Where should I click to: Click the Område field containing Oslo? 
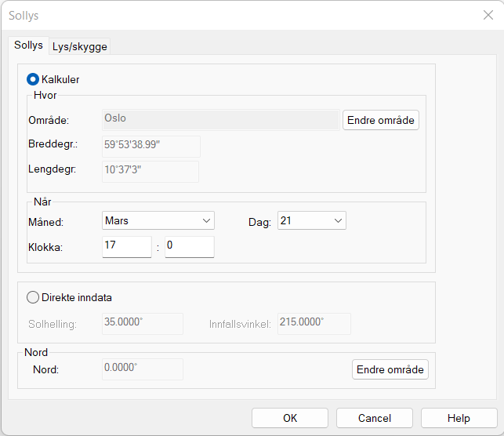tap(220, 119)
